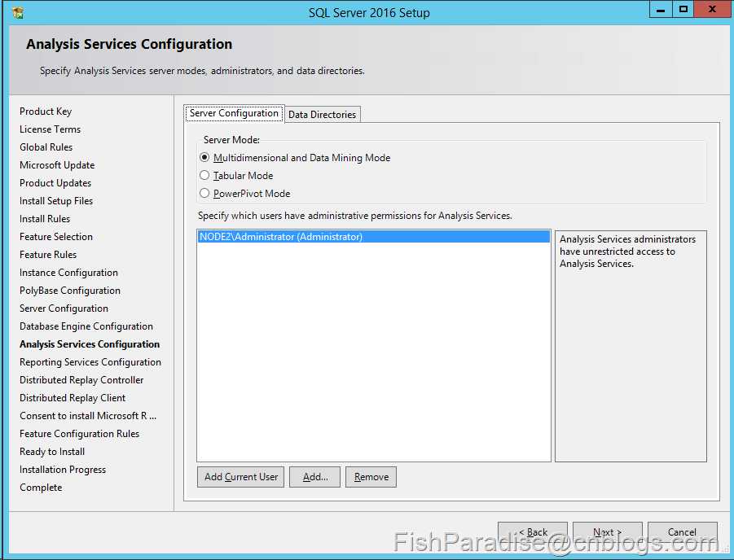Click the Feature Rules step
Image resolution: width=734 pixels, height=560 pixels.
coord(48,255)
